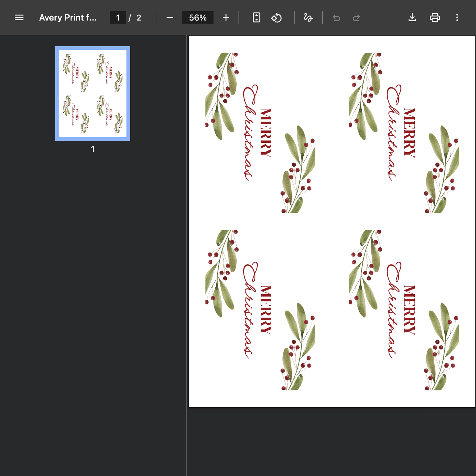Edit the current page number field
Screen dimensions: 476x476
pyautogui.click(x=118, y=17)
